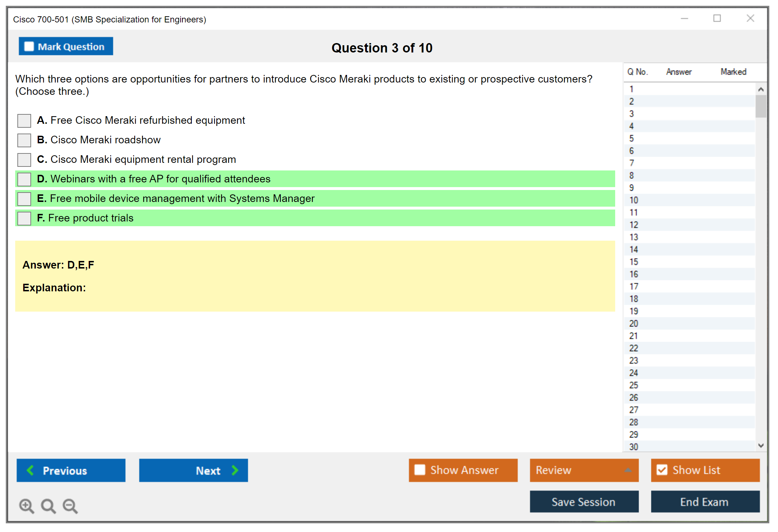Check option A refurbished equipment checkbox
The width and height of the screenshot is (778, 532).
point(24,121)
